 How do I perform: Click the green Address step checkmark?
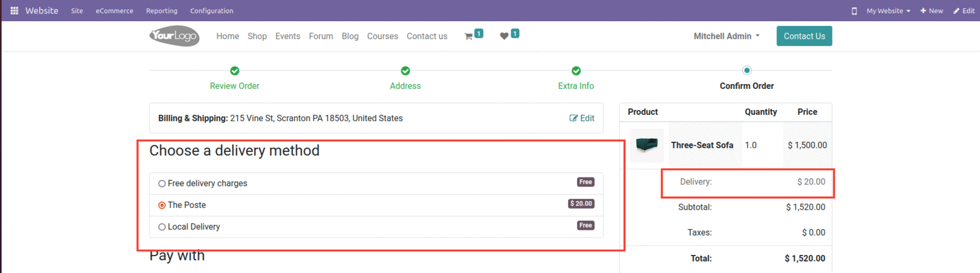pos(405,71)
